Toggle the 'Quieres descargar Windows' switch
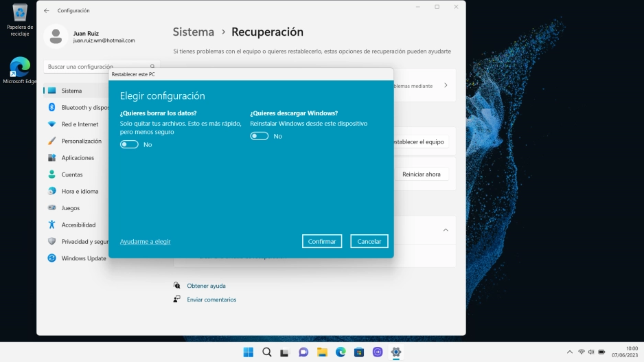The width and height of the screenshot is (644, 362). [259, 136]
